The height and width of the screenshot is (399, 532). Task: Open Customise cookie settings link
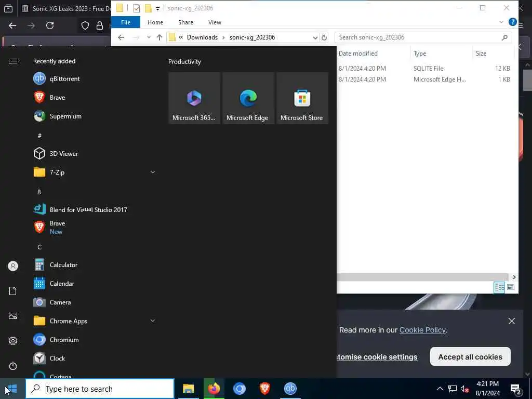pos(377,357)
